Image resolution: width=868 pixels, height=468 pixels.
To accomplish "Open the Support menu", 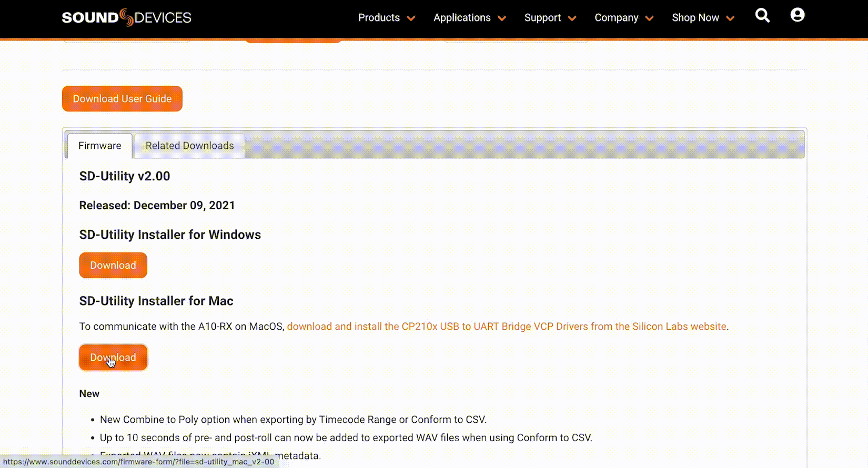I will [542, 17].
